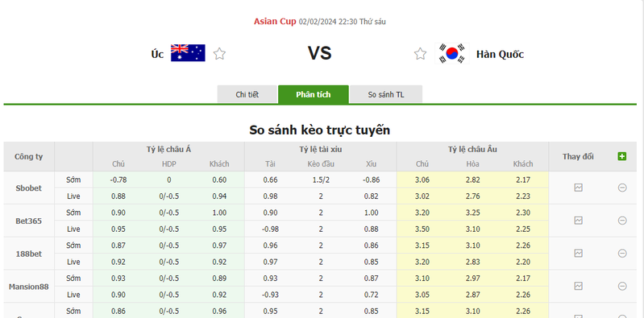Viewport: 644px width, 318px height.
Task: Remove Bet365 row with minus icon
Action: pyautogui.click(x=622, y=221)
